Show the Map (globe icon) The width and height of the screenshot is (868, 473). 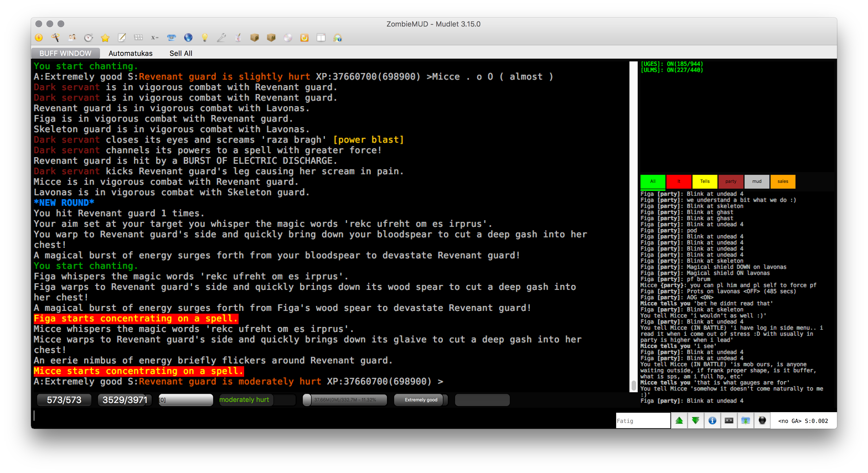click(188, 38)
